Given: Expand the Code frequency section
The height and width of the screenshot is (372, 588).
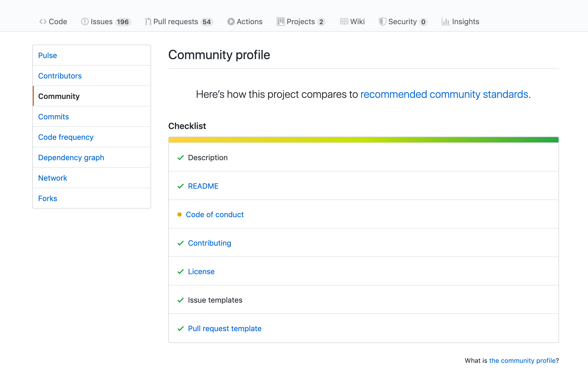Looking at the screenshot, I should (66, 137).
